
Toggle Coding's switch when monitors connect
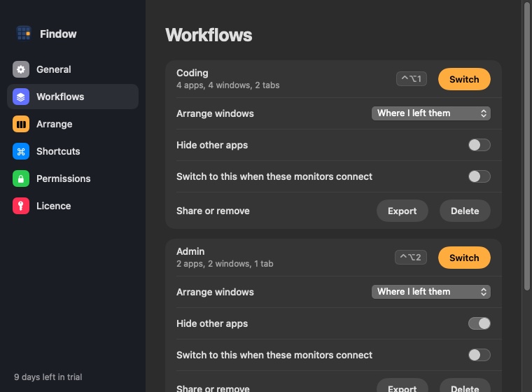pyautogui.click(x=479, y=176)
